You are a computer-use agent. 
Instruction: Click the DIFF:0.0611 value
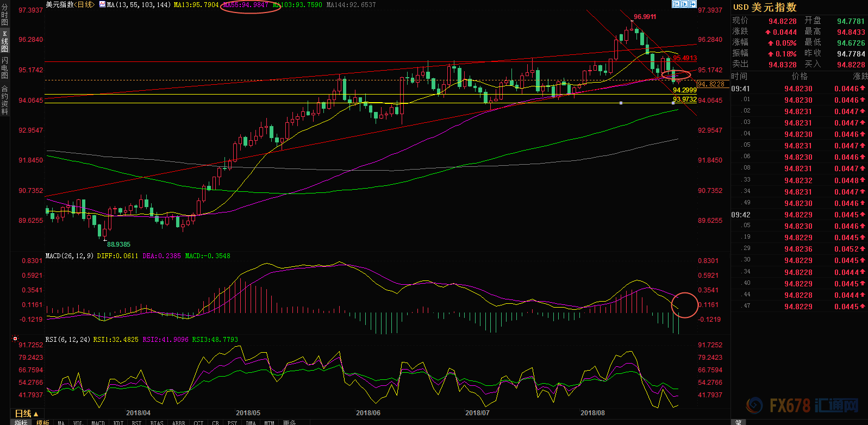pyautogui.click(x=117, y=255)
